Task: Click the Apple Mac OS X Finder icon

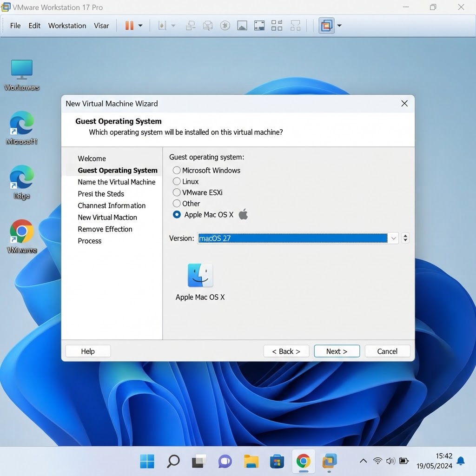Action: click(200, 275)
